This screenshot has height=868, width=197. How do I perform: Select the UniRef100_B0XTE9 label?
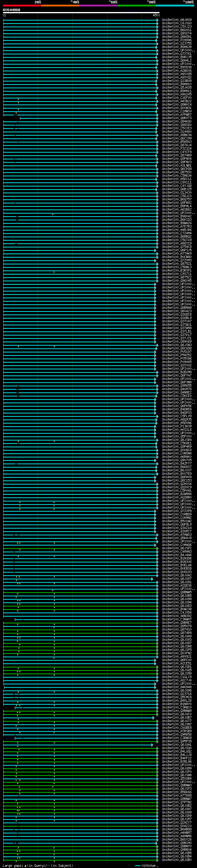177,474
